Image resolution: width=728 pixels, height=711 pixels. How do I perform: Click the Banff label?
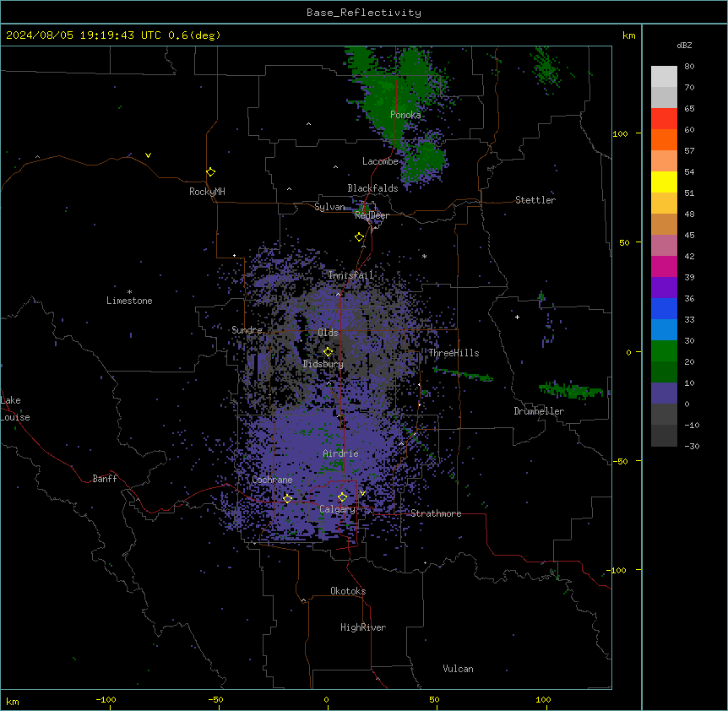(105, 479)
